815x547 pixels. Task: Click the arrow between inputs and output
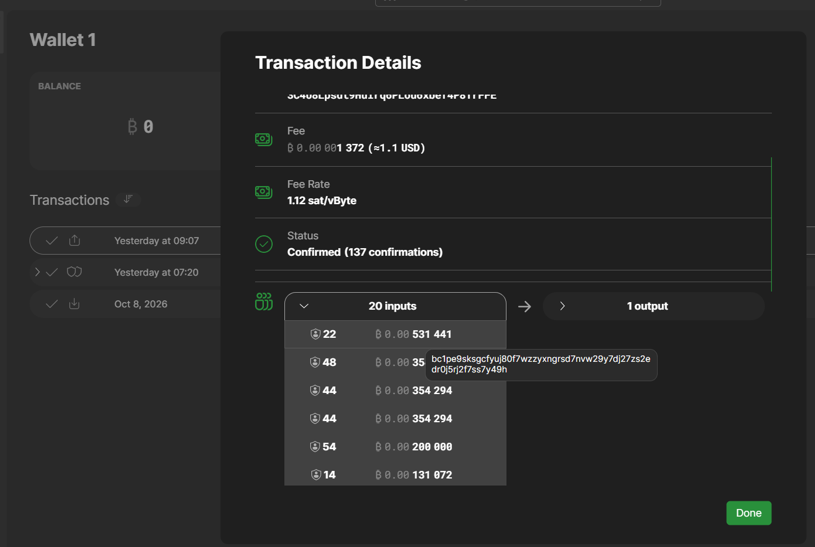pos(524,307)
